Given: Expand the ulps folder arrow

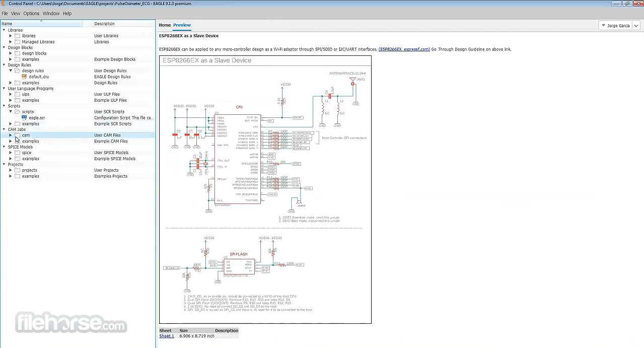Looking at the screenshot, I should (x=11, y=94).
